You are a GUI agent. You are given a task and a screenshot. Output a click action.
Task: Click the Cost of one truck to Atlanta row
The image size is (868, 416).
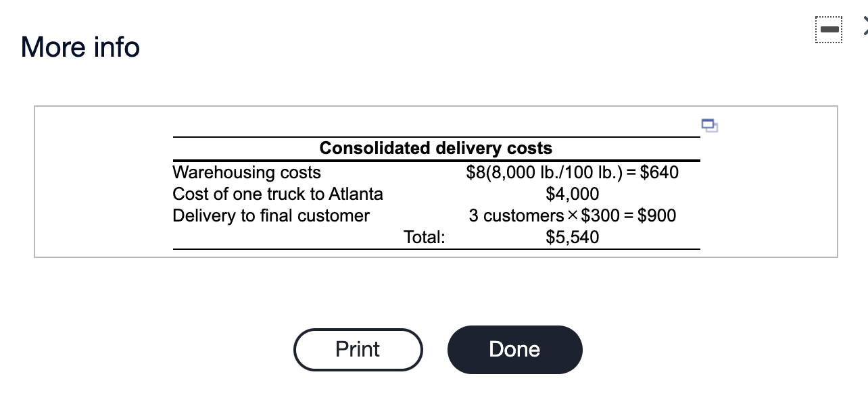coord(277,194)
